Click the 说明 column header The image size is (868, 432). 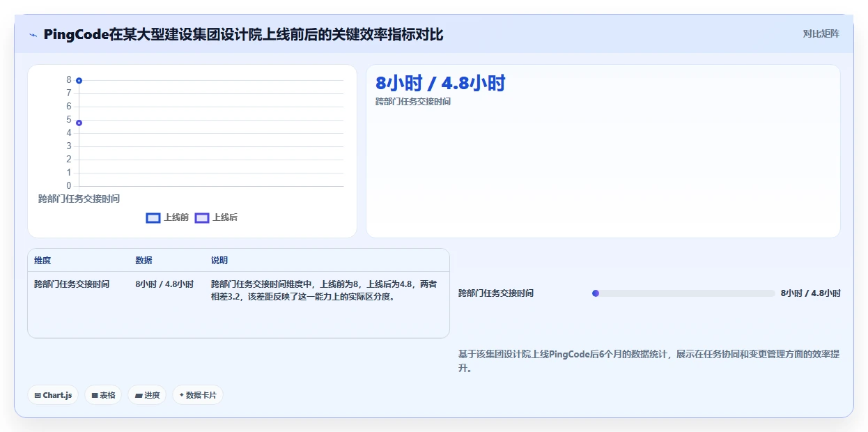(x=219, y=261)
